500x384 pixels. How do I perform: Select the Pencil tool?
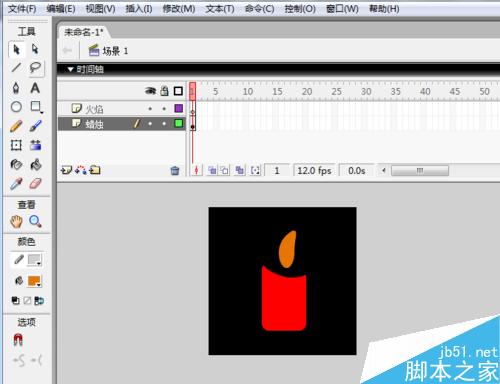point(16,126)
